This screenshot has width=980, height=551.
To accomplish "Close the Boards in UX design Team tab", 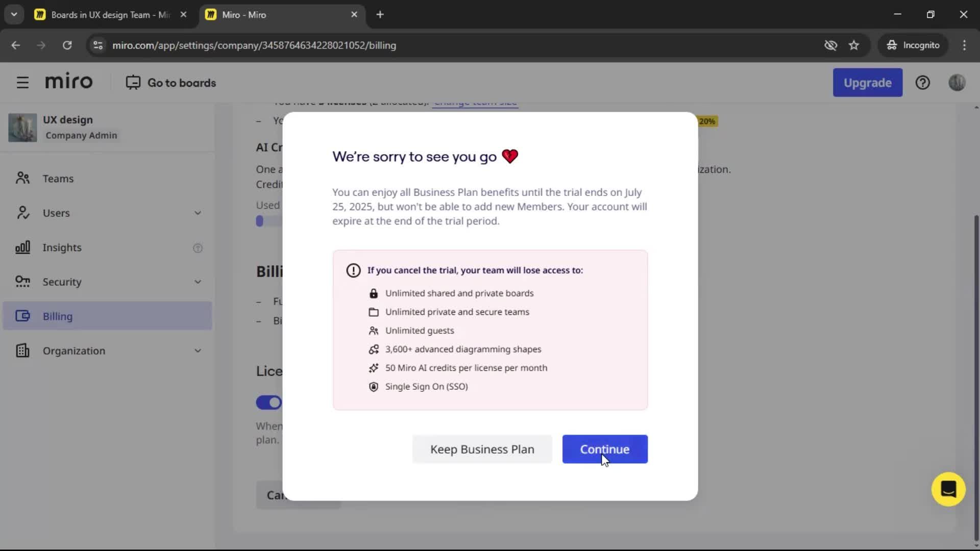I will pos(183,15).
